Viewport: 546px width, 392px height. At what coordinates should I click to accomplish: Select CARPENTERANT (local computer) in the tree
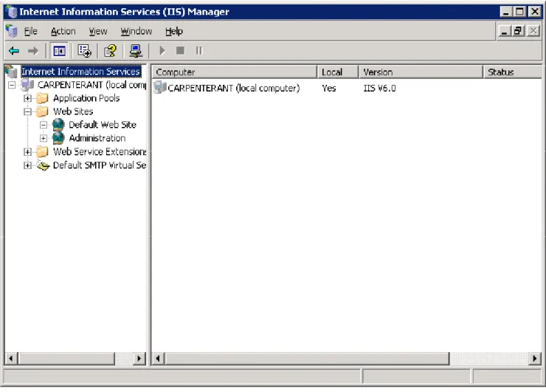coord(92,85)
